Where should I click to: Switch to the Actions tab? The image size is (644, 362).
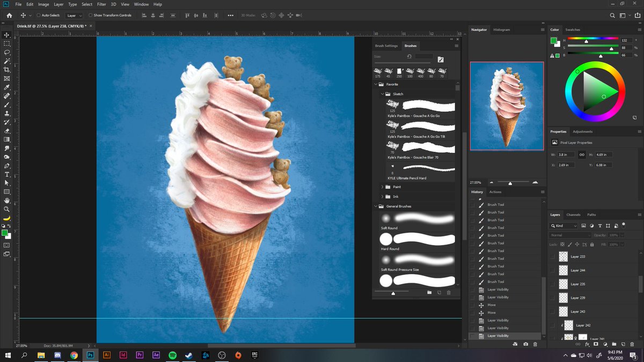click(x=495, y=192)
